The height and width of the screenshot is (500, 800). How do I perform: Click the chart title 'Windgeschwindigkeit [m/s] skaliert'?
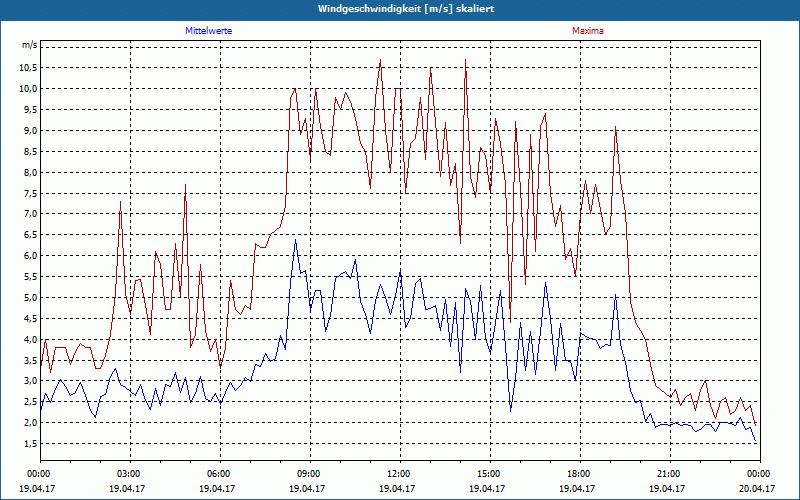point(406,9)
